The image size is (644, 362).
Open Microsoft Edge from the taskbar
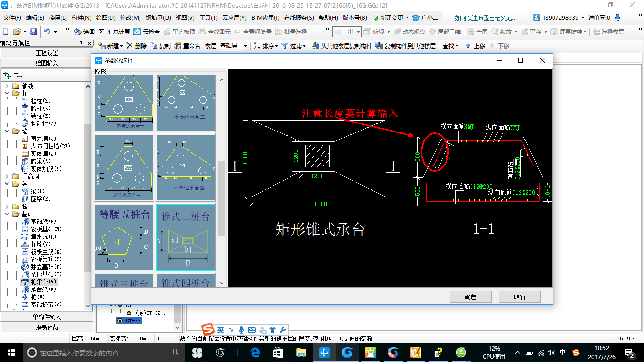click(256, 353)
